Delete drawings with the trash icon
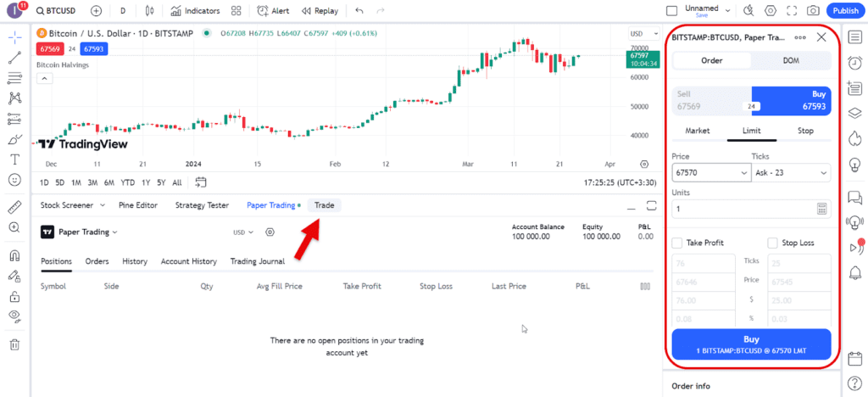Screen dimensions: 868x397 (x=14, y=344)
